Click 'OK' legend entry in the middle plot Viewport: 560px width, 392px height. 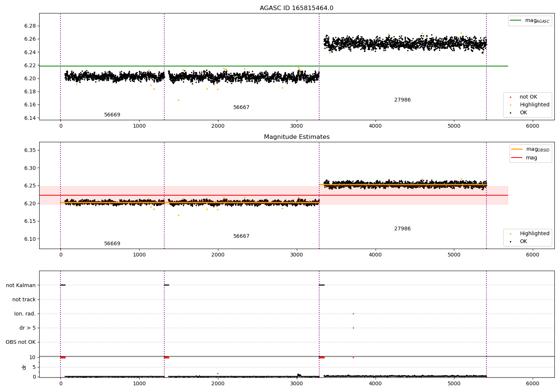tap(519, 242)
